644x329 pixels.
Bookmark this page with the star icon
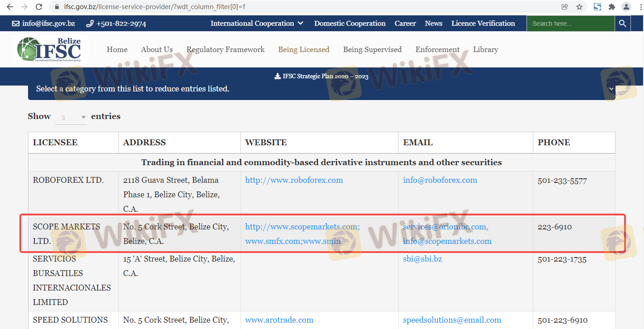pos(579,7)
